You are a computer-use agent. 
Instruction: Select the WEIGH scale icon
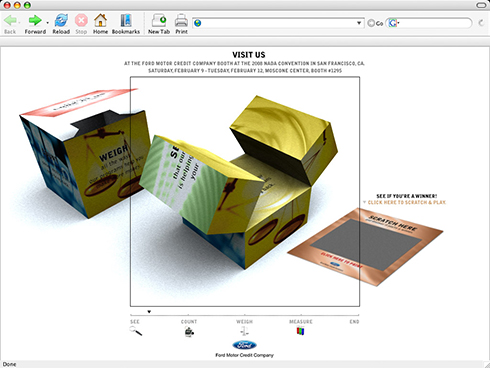pos(244,331)
